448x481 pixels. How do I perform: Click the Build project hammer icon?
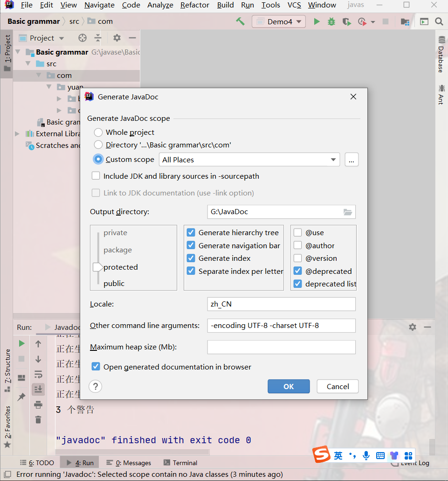(240, 21)
